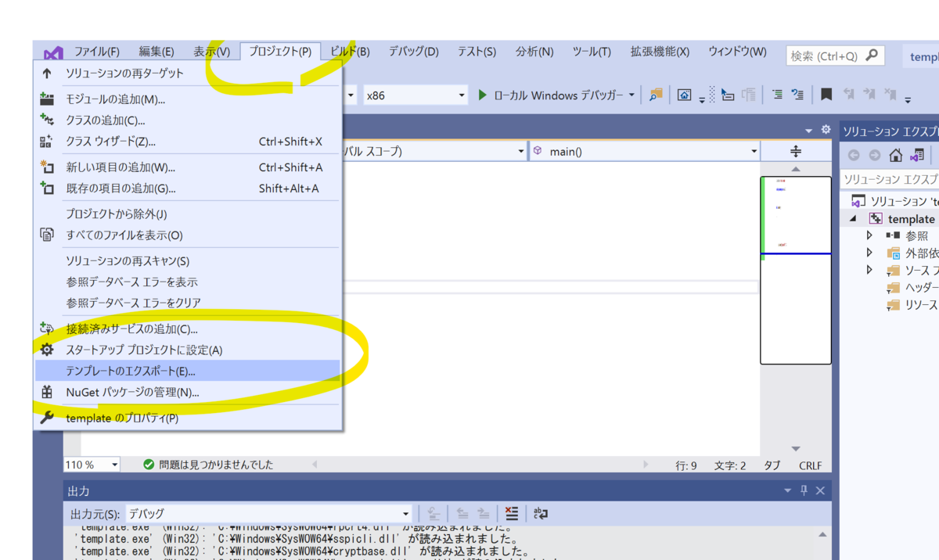The height and width of the screenshot is (560, 939).
Task: Click the uncomment selection toolbar icon
Action: [x=797, y=95]
